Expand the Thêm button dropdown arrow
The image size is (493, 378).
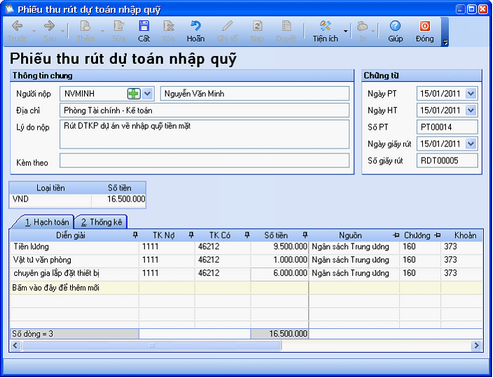[x=102, y=31]
